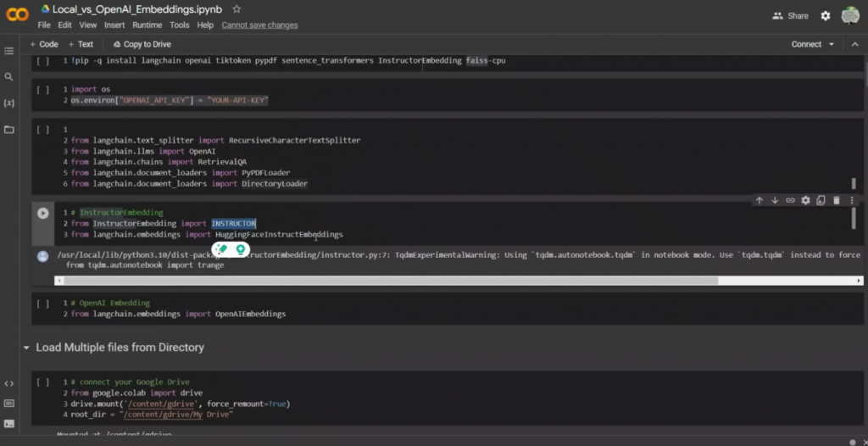
Task: Click "YOUR-API-KEY" string in code
Action: (237, 101)
